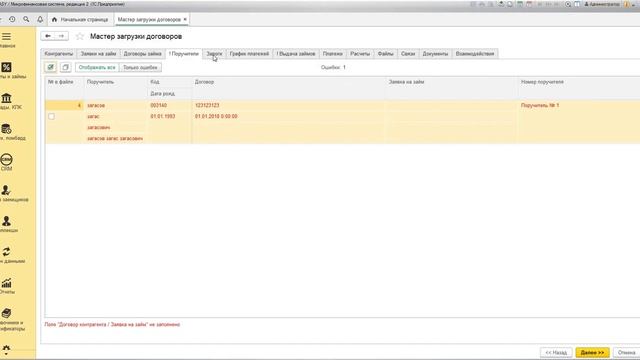Switch to the Заявки на займ tab
This screenshot has width=640, height=360.
[x=98, y=54]
